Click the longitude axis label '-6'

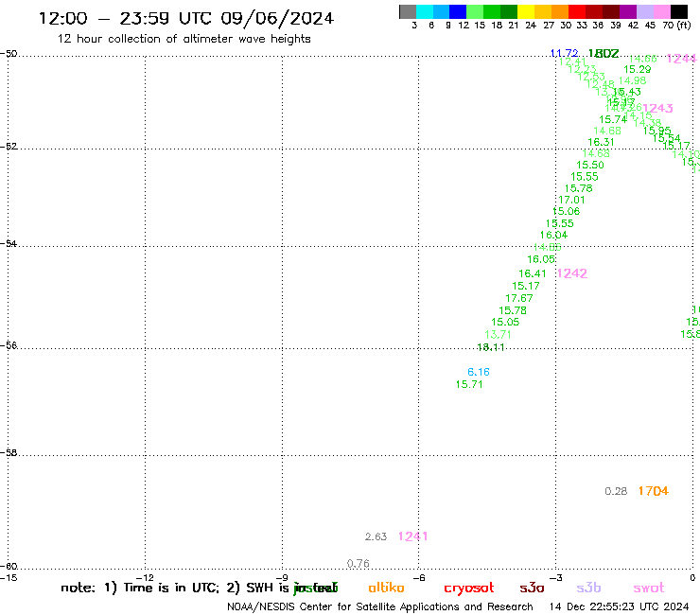pos(419,577)
